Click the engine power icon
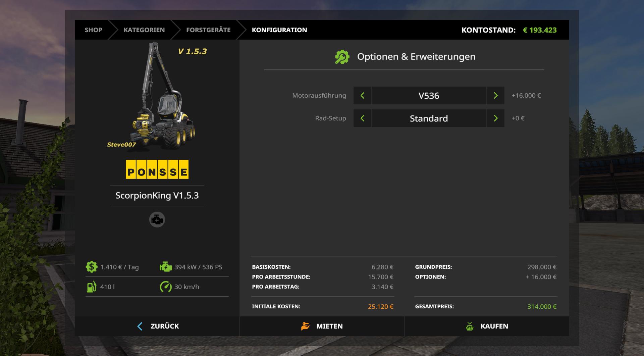Image resolution: width=644 pixels, height=356 pixels. [x=166, y=267]
